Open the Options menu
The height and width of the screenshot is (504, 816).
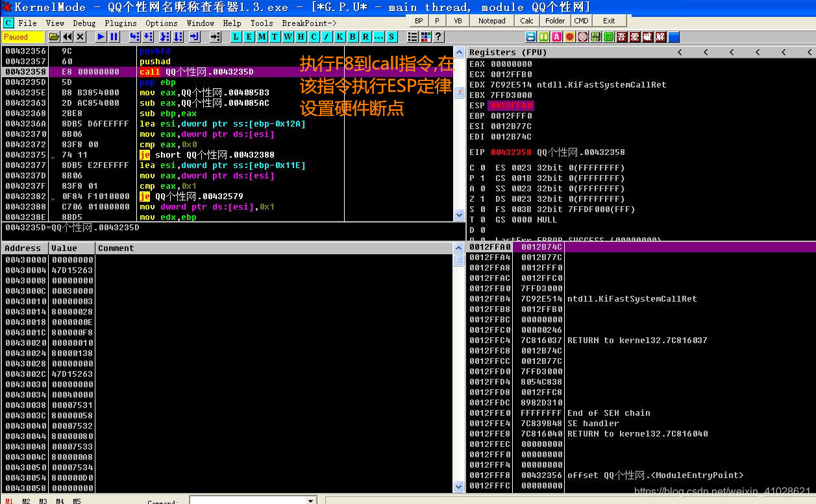click(x=162, y=23)
